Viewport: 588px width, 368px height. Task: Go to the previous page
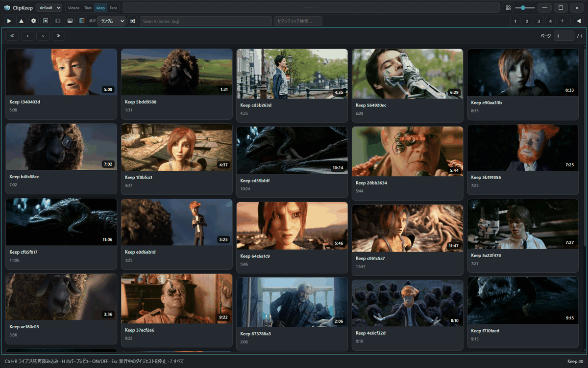pos(27,36)
